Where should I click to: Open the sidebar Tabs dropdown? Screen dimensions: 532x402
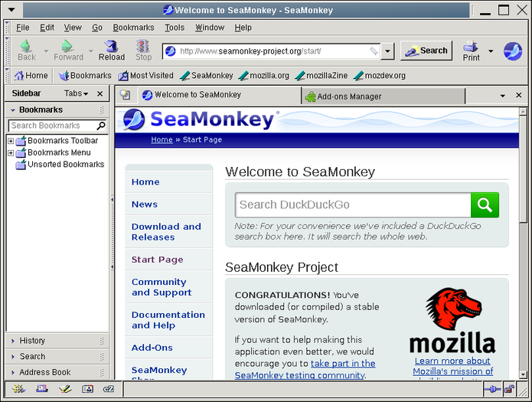click(76, 93)
